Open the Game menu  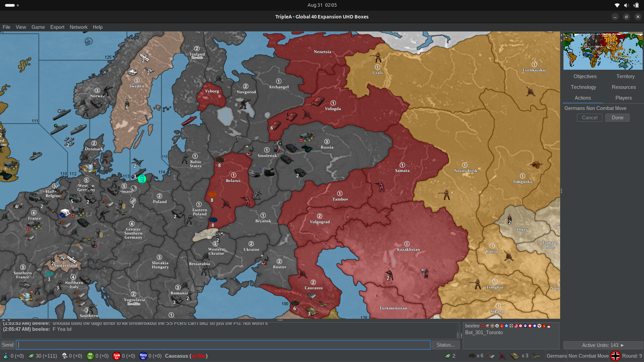pyautogui.click(x=38, y=27)
